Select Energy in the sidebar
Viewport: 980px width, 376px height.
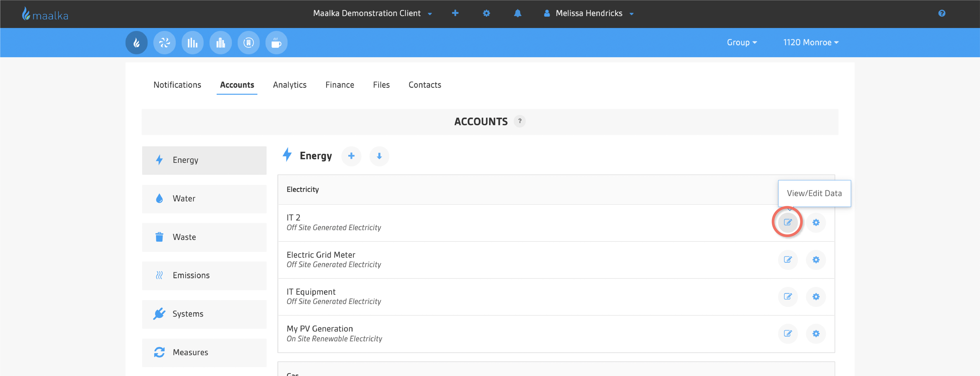point(204,160)
